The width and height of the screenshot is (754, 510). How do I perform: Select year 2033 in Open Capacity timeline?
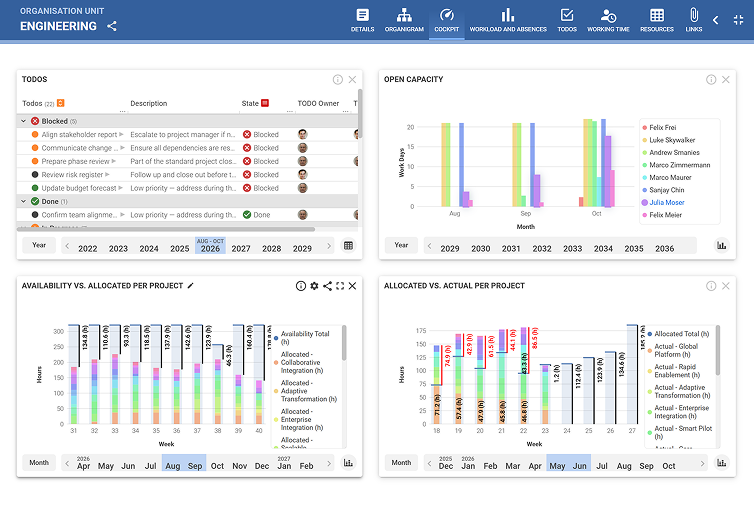[x=572, y=249]
